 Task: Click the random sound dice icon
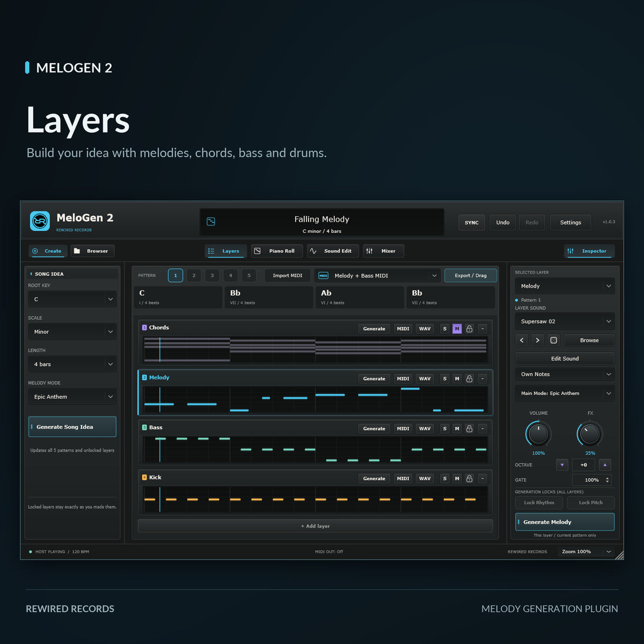coord(554,340)
